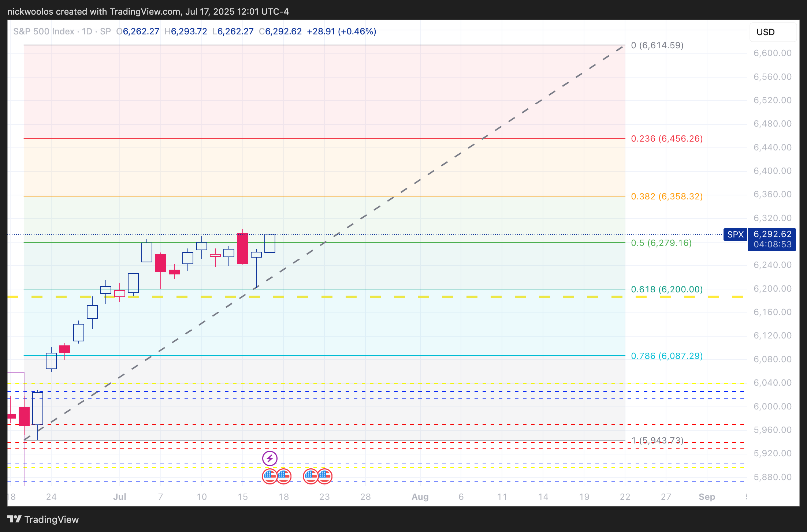Click the leftmost US flag economic event icon
This screenshot has width=807, height=532.
269,476
